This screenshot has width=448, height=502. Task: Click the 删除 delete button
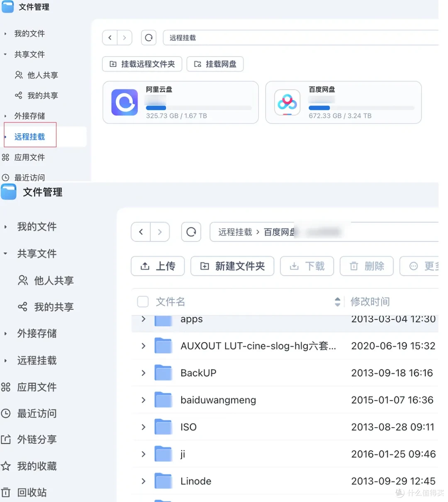click(x=367, y=266)
